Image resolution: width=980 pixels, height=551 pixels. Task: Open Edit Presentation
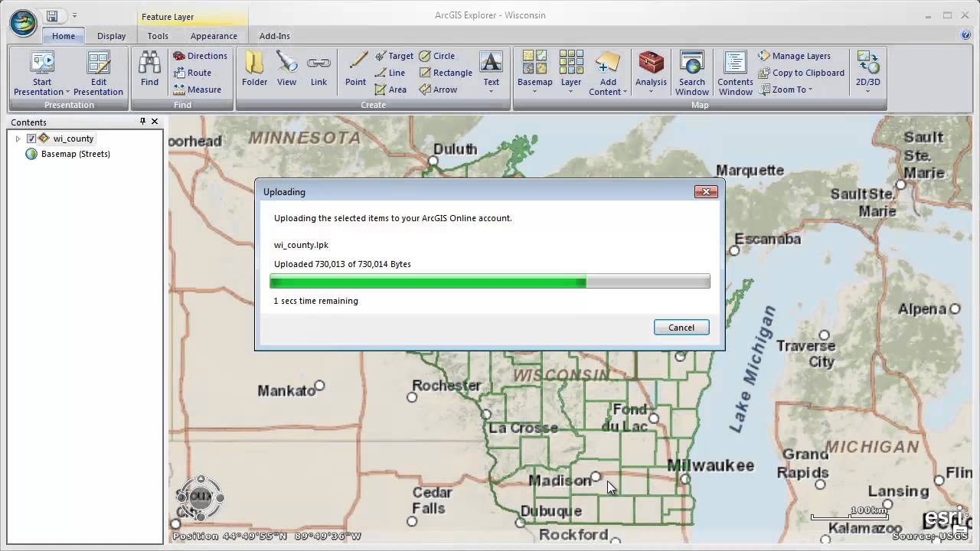pyautogui.click(x=98, y=74)
